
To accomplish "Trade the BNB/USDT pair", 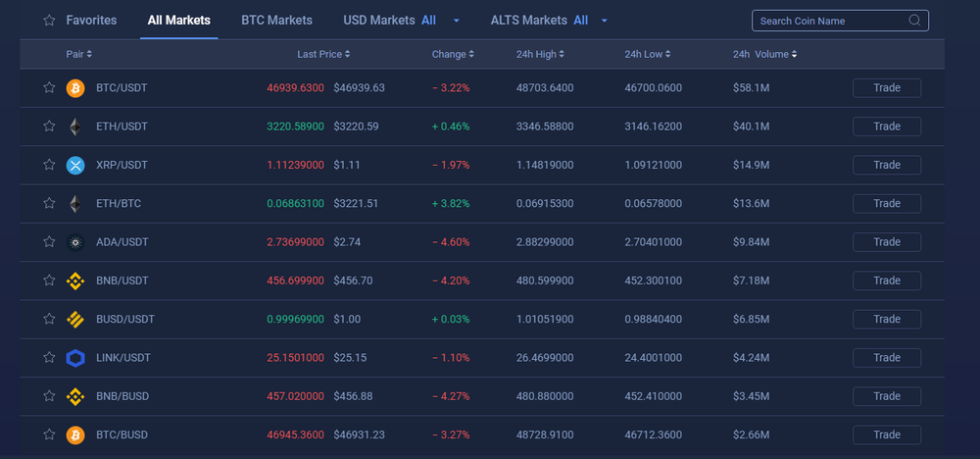I will (x=887, y=280).
